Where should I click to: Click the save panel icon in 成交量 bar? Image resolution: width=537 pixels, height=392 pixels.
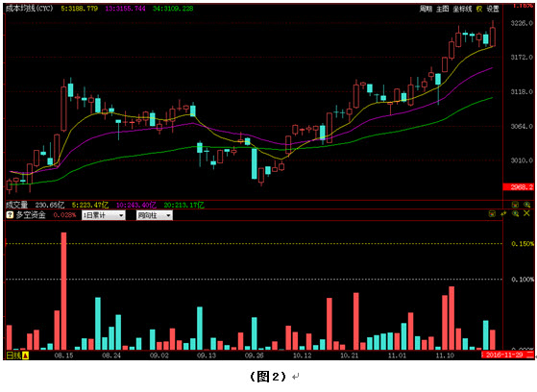[515, 205]
